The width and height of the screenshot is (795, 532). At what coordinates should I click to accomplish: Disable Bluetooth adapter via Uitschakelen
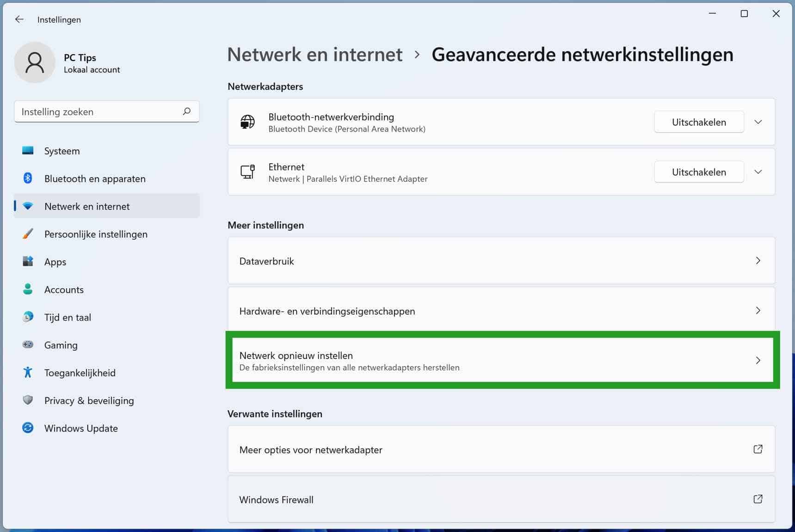[x=699, y=122]
